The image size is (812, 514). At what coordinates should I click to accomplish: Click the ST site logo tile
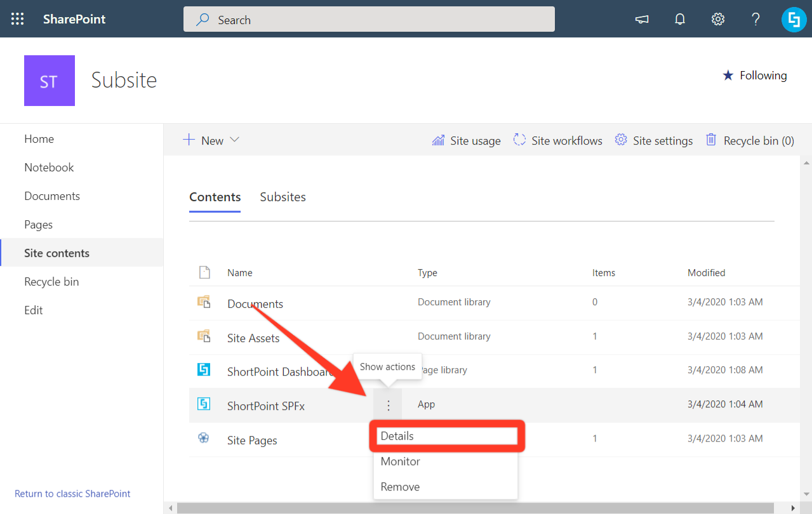(50, 81)
